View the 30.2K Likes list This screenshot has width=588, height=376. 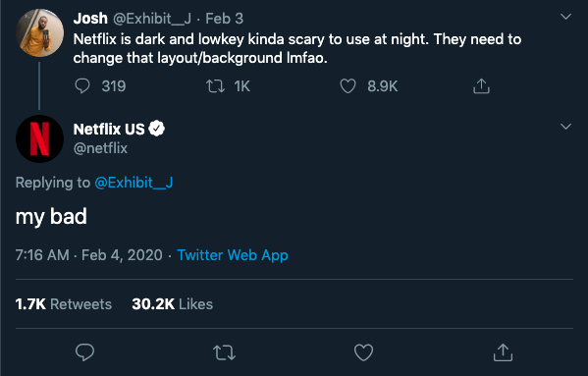point(173,304)
